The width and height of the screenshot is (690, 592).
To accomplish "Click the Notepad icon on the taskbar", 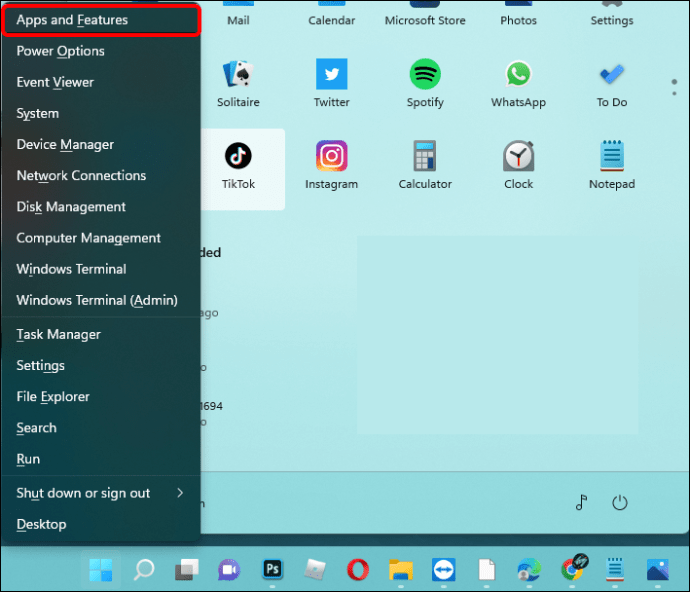I will (x=615, y=570).
